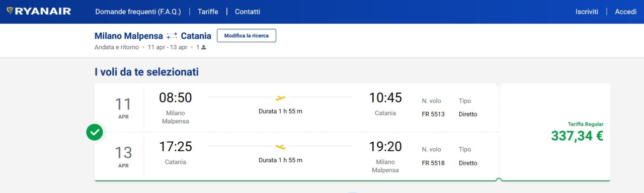The width and height of the screenshot is (644, 193).
Task: Click the Milano Malpensa route heading
Action: pos(129,36)
